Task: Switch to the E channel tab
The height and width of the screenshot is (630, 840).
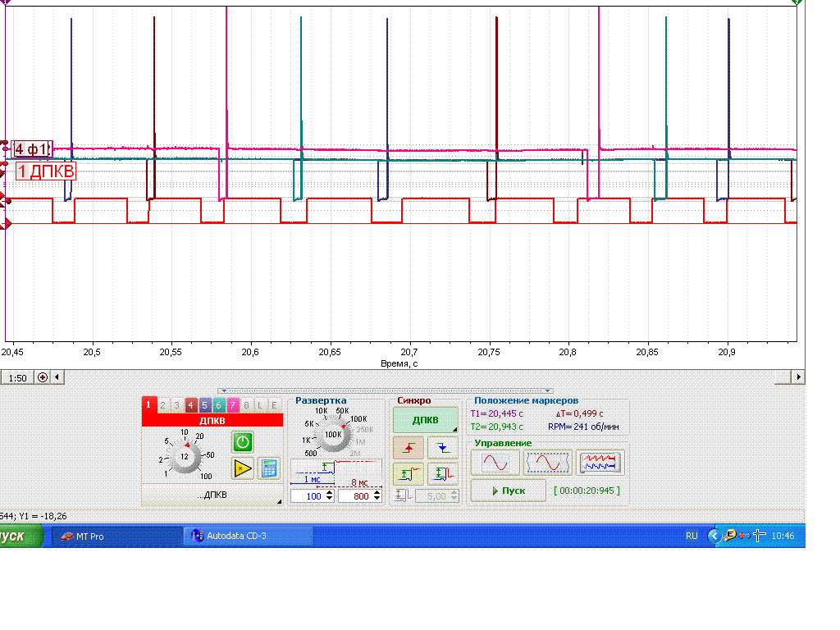Action: click(274, 405)
